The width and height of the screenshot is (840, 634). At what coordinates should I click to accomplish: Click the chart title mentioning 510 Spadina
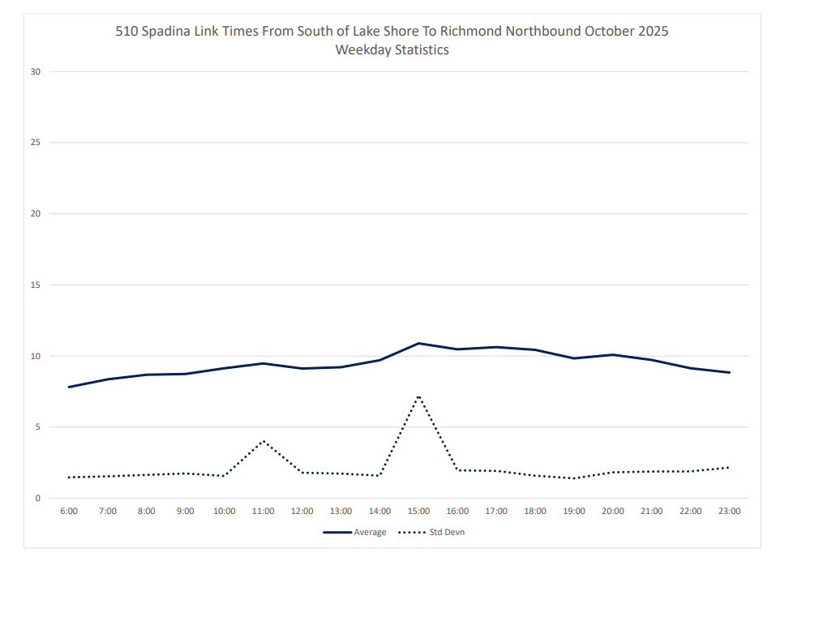(392, 32)
